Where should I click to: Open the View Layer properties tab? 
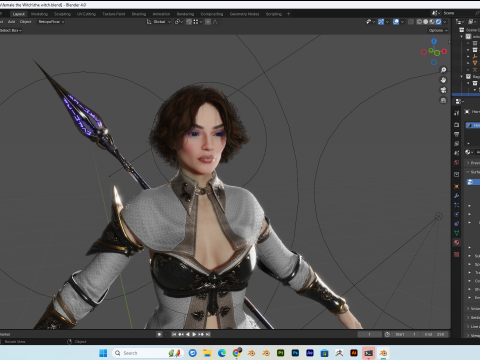click(457, 143)
